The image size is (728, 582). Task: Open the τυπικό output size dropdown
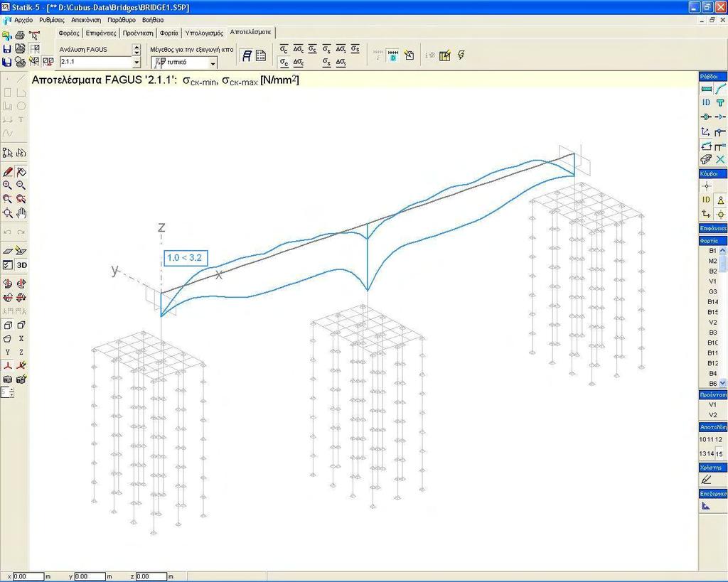[213, 63]
